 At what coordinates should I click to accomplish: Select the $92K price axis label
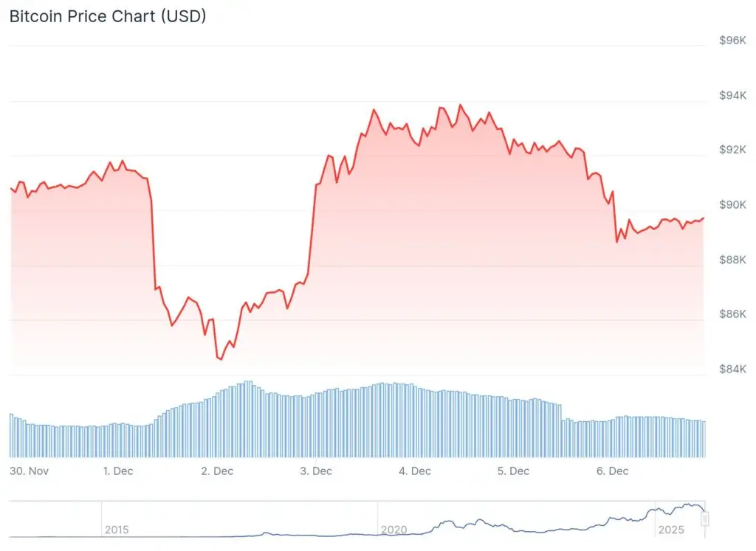tap(732, 150)
